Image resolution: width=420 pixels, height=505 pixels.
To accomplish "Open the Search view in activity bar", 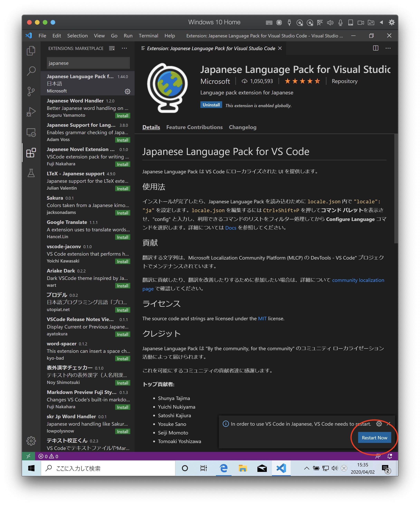I will point(31,71).
